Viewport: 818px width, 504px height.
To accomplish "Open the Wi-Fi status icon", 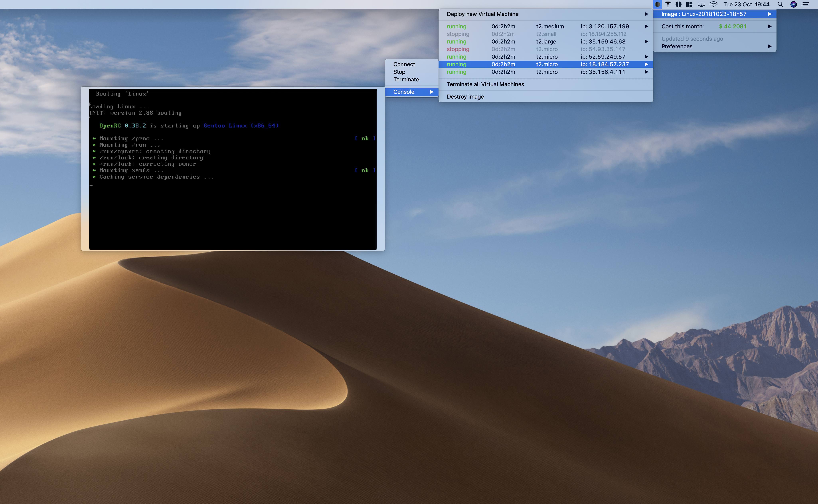I will pos(713,4).
